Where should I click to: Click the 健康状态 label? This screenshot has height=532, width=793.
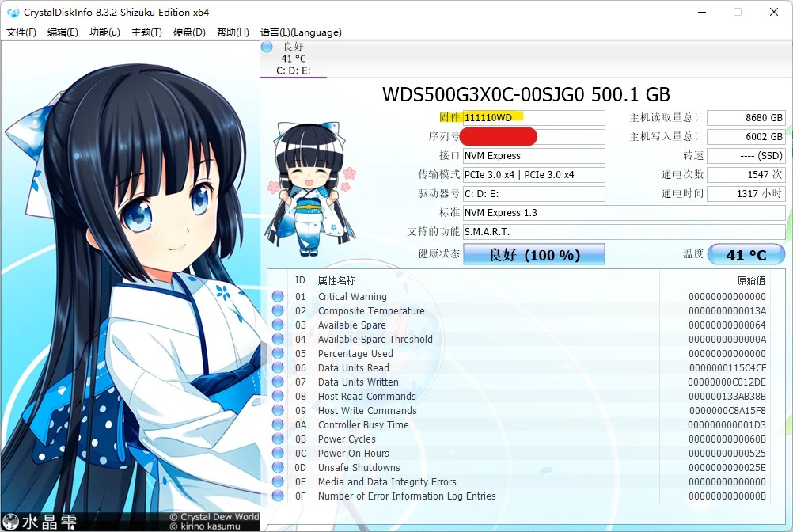[x=439, y=253]
